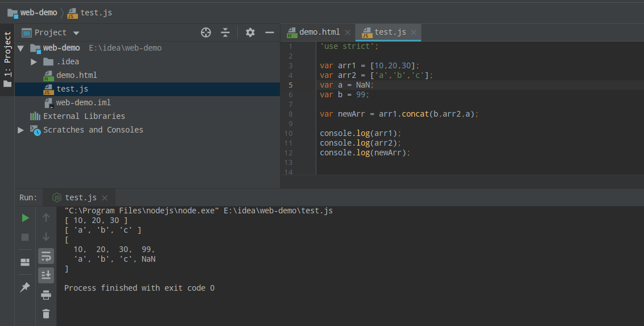
Task: Select test.js in project tree
Action: click(72, 89)
